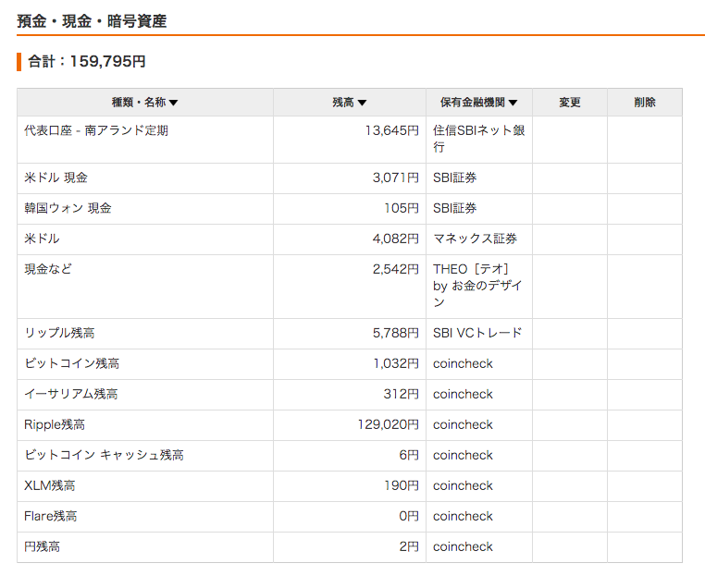This screenshot has width=705, height=588.
Task: Click the 預金・現金・暗号資産 section heading
Action: pos(92,21)
